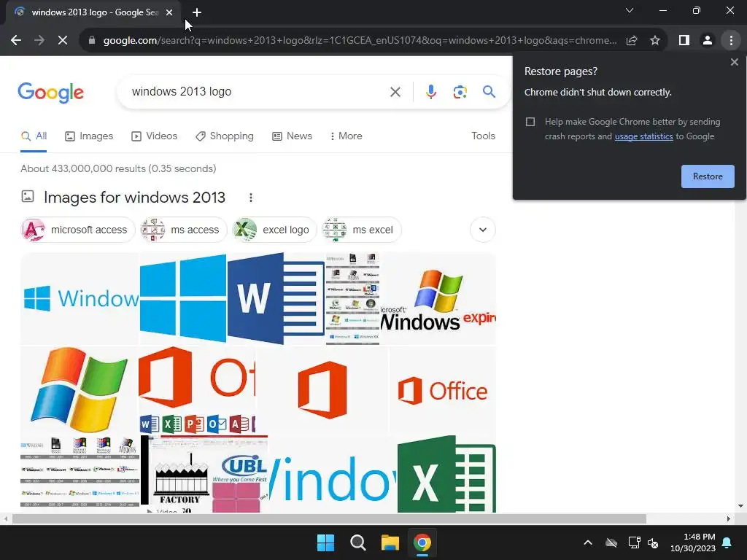
Task: Share this page via share icon
Action: click(x=632, y=41)
